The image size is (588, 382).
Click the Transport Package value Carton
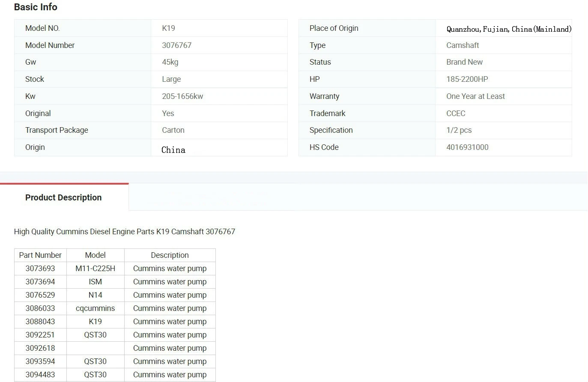(x=173, y=130)
